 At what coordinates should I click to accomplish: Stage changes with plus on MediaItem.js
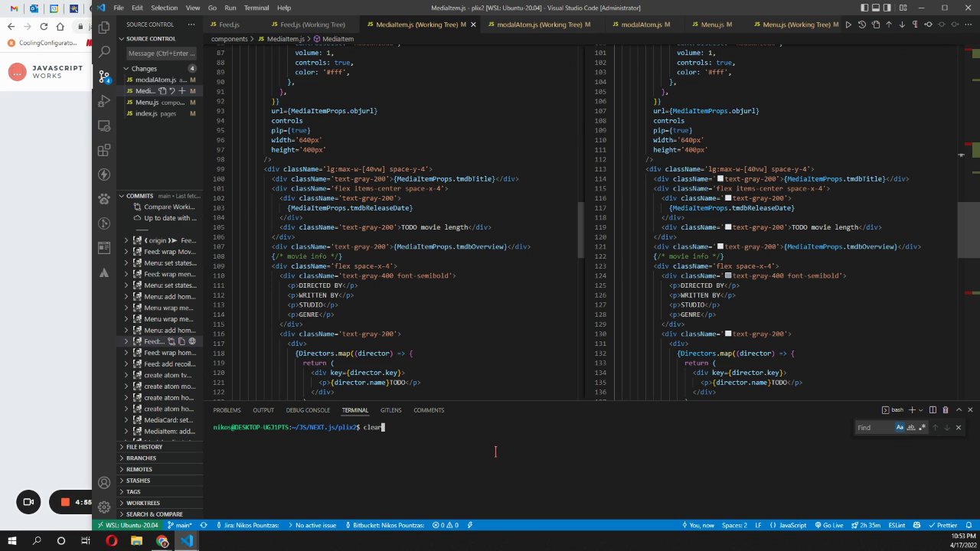[x=181, y=91]
